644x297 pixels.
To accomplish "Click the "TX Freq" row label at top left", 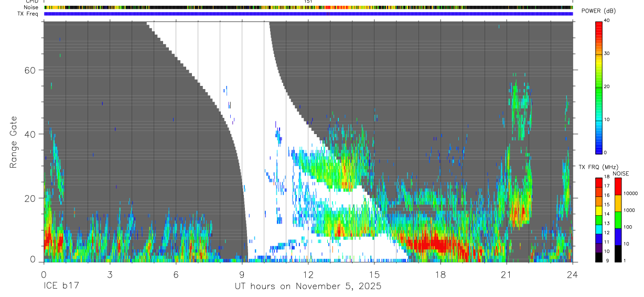I will (28, 14).
